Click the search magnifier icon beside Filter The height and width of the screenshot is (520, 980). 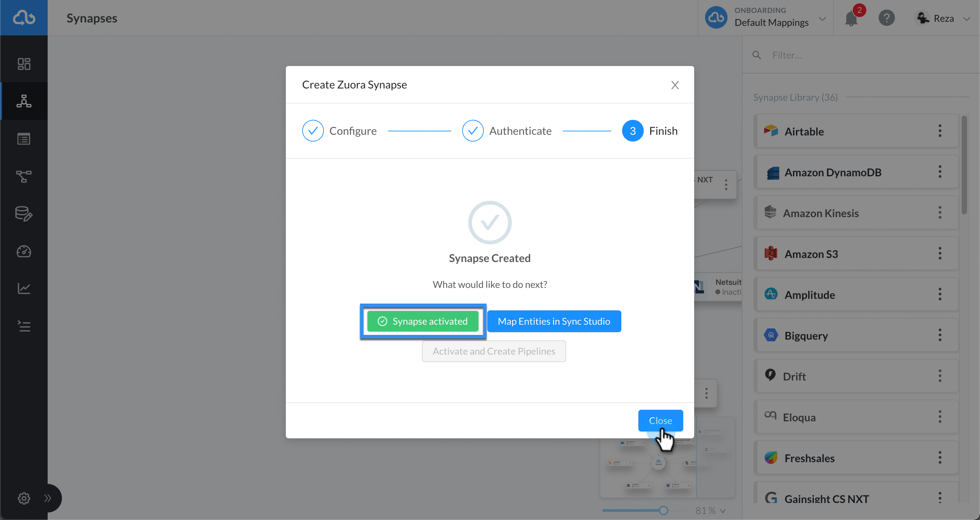coord(756,55)
